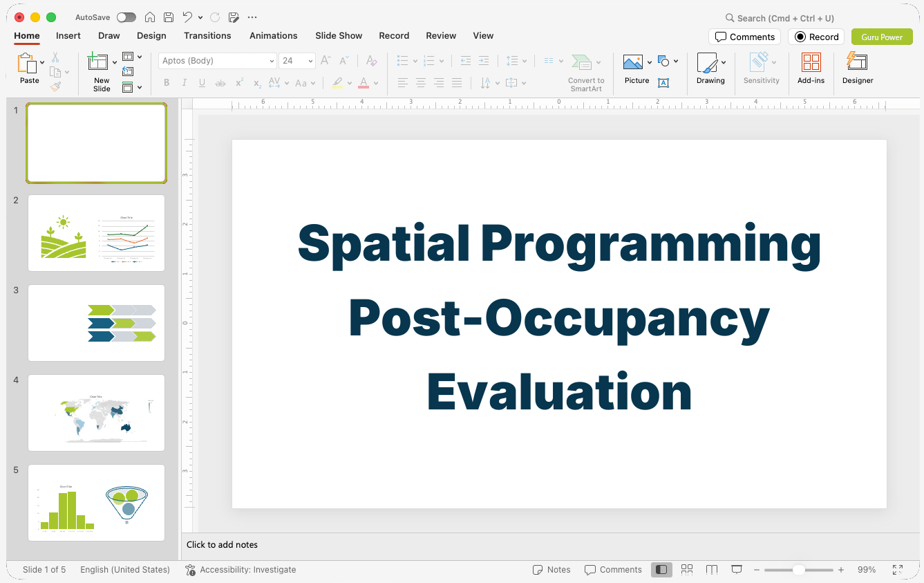Click the Text Box icon

[663, 83]
